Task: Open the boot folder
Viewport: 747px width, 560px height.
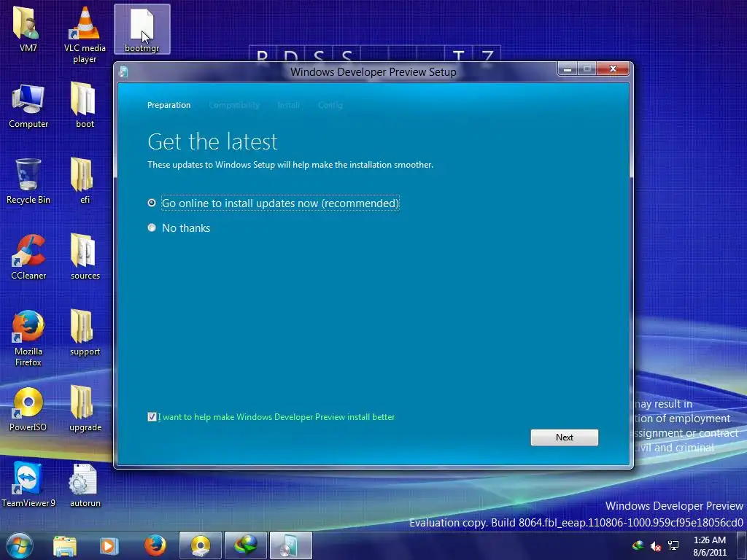Action: (x=85, y=105)
